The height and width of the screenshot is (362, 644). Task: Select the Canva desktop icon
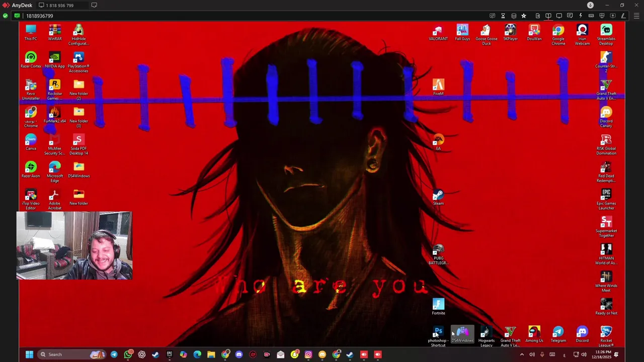pyautogui.click(x=31, y=143)
